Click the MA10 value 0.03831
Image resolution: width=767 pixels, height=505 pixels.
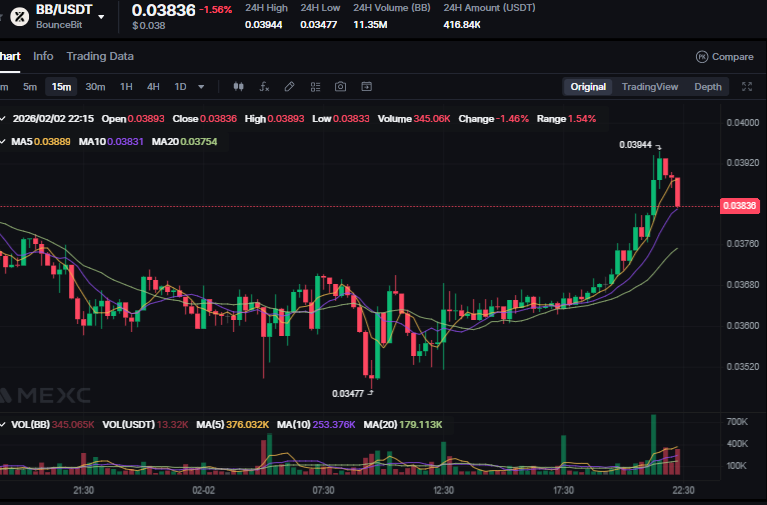[x=125, y=142]
